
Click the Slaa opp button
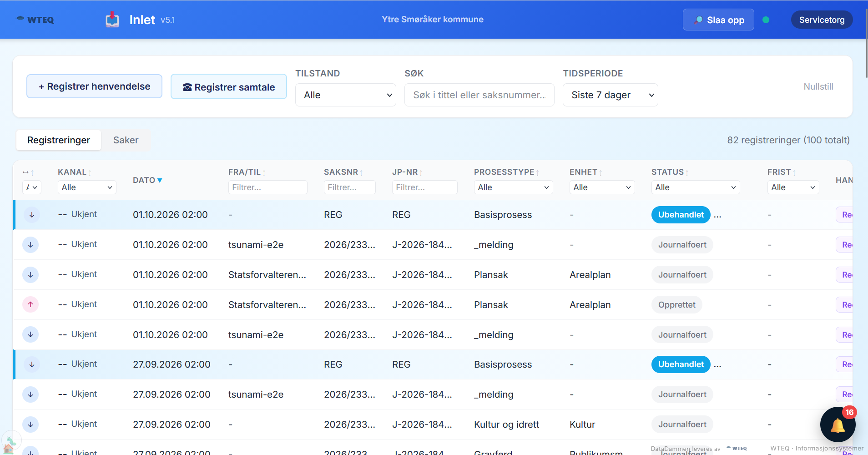click(x=718, y=20)
